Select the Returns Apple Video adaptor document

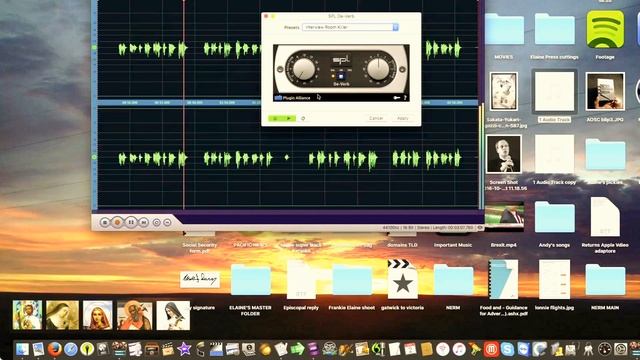pos(605,217)
